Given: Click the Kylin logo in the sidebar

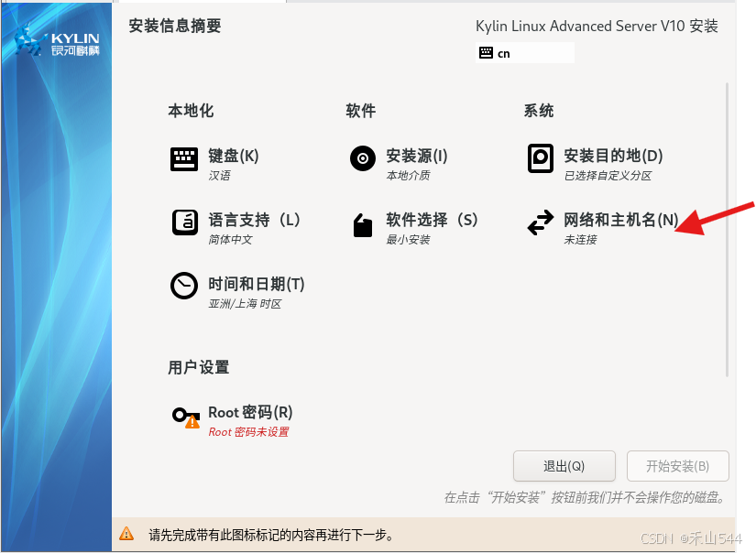Looking at the screenshot, I should [57, 42].
